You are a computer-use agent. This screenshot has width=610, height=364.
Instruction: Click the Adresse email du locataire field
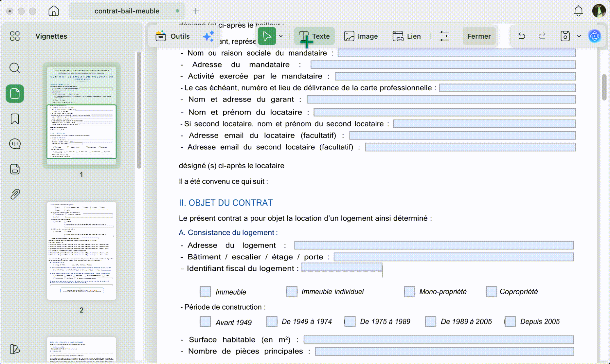[x=462, y=136]
